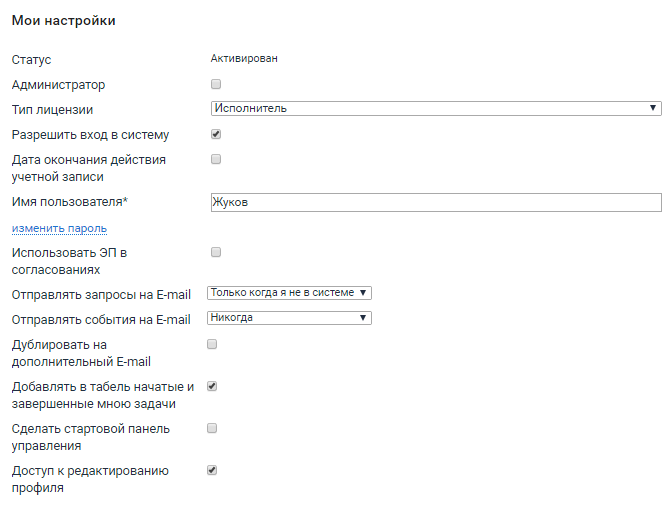The image size is (672, 511).
Task: Check 'Дублировать на дополнительный E-mail' box
Action: (211, 344)
